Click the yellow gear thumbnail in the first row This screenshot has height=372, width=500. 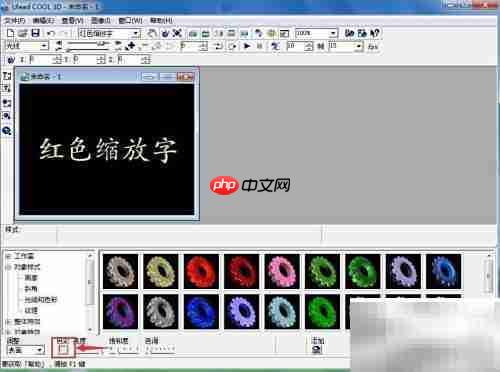click(161, 271)
